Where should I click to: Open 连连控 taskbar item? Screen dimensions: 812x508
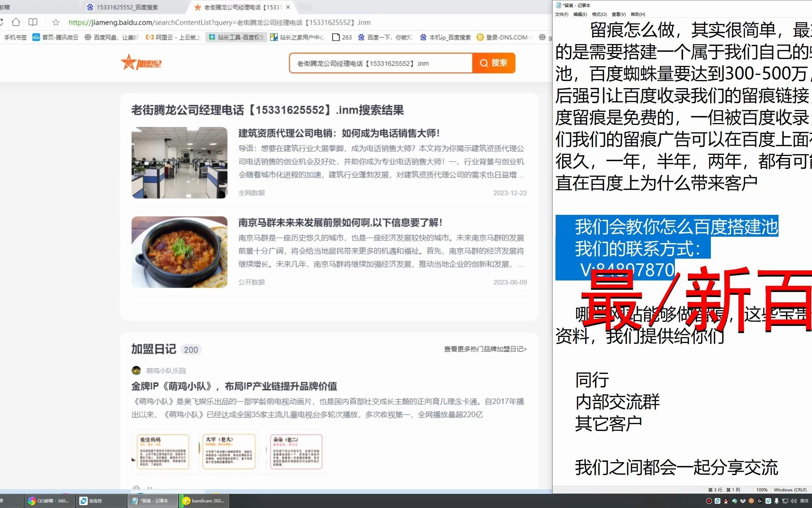click(101, 501)
